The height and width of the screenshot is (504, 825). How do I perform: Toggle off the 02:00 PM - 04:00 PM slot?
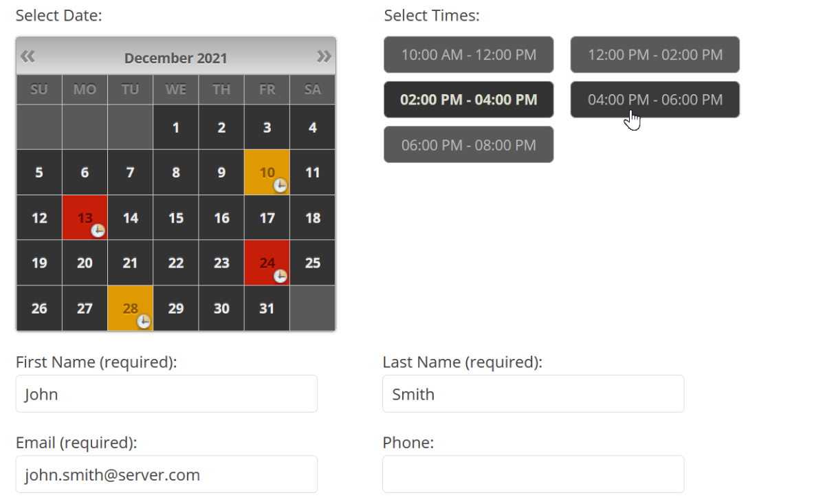tap(468, 99)
